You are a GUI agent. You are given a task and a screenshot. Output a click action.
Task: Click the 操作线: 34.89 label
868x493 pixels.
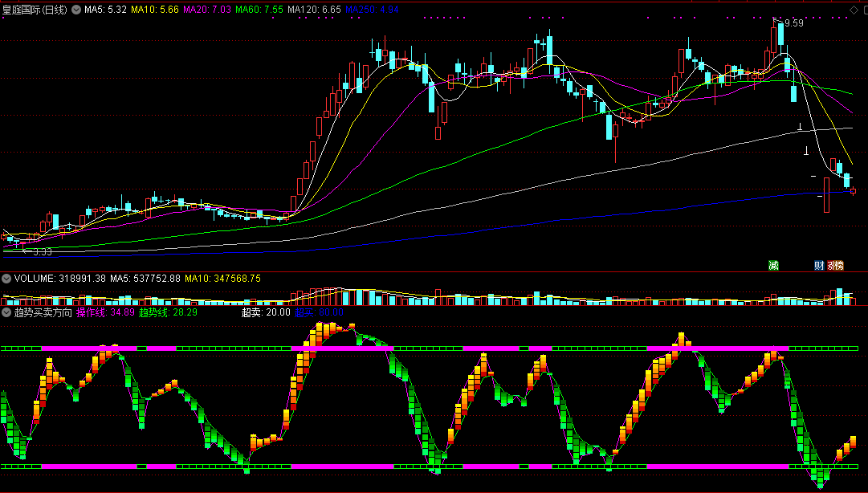(106, 312)
